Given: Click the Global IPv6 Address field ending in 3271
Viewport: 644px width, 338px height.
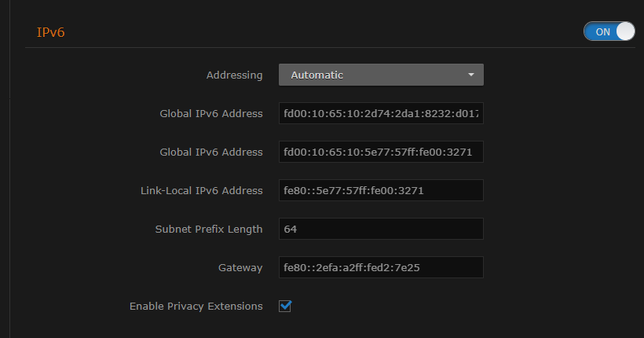Looking at the screenshot, I should coord(381,152).
